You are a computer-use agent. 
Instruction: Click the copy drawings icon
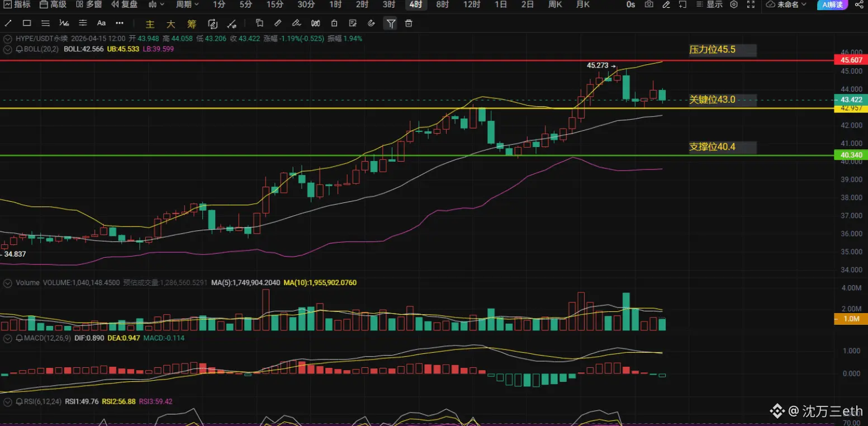point(259,23)
